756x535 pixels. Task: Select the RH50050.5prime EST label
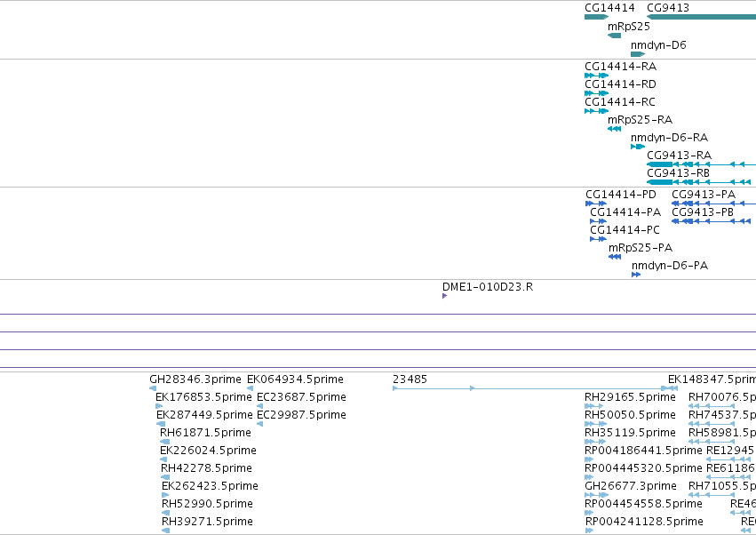(x=630, y=415)
